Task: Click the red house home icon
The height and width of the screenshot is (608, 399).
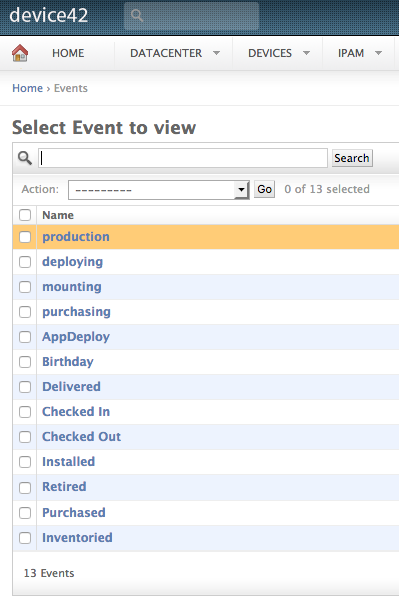Action: pyautogui.click(x=20, y=53)
